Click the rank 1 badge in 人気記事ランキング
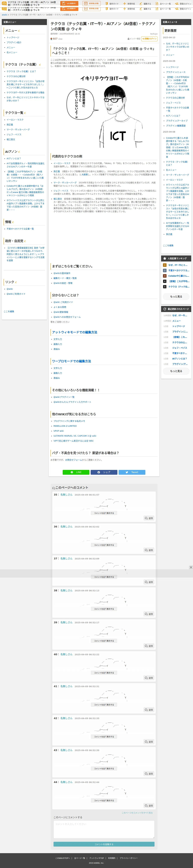 [x=165, y=265]
